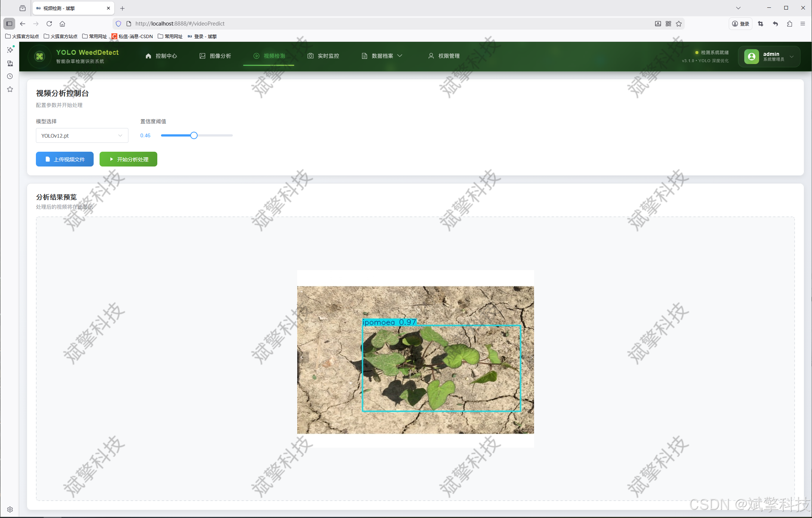This screenshot has height=518, width=812.
Task: Click the confidence threshold slider handle
Action: click(194, 135)
